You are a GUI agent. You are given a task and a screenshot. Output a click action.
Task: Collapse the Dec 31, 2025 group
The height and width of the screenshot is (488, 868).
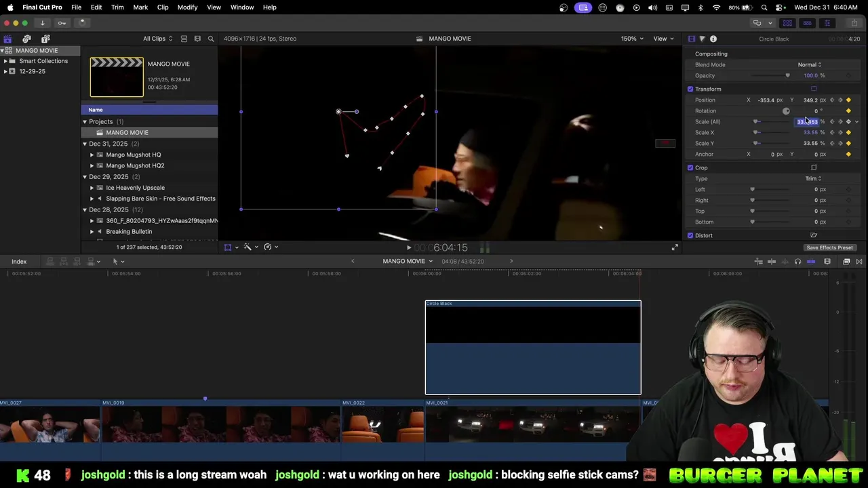[x=85, y=144]
